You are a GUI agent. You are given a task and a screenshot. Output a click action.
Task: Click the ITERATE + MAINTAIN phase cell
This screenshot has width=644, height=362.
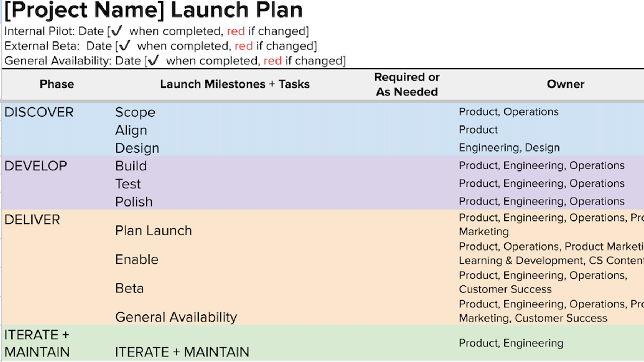pos(37,343)
